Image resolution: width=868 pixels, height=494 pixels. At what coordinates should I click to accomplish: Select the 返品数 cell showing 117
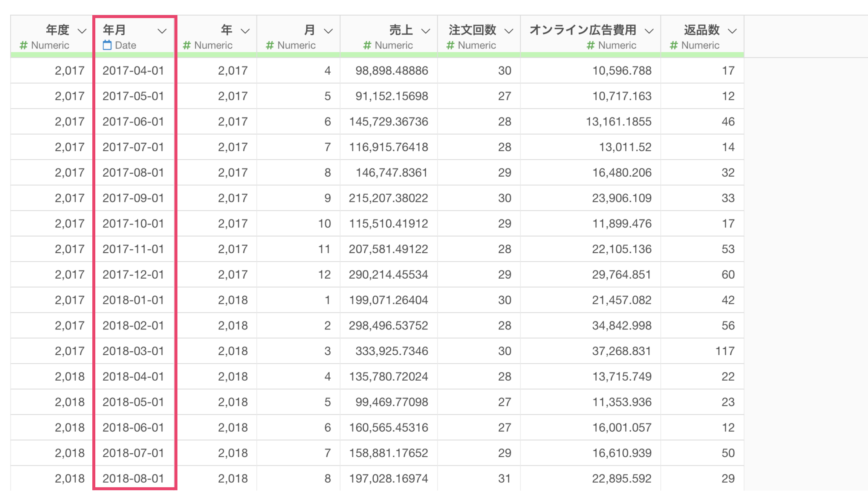(x=724, y=351)
